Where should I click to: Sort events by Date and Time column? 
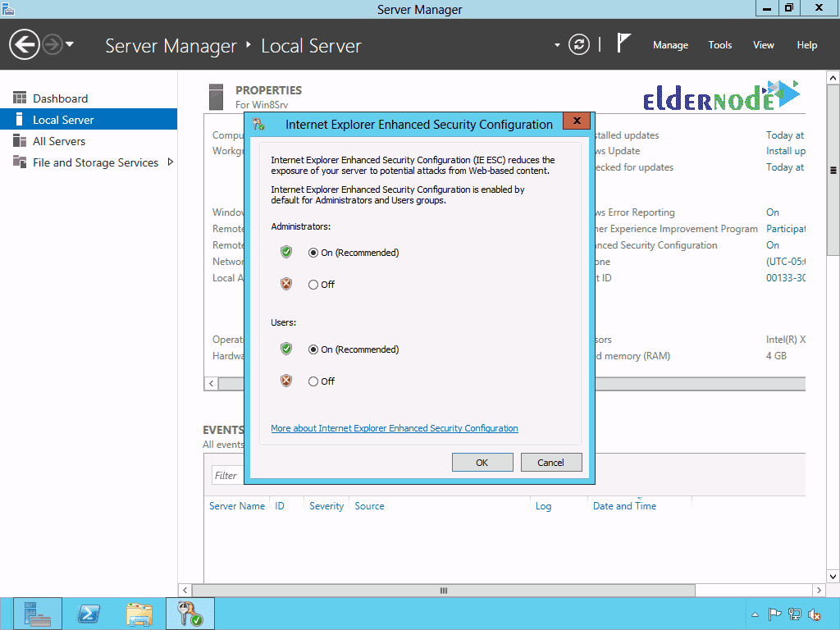624,505
